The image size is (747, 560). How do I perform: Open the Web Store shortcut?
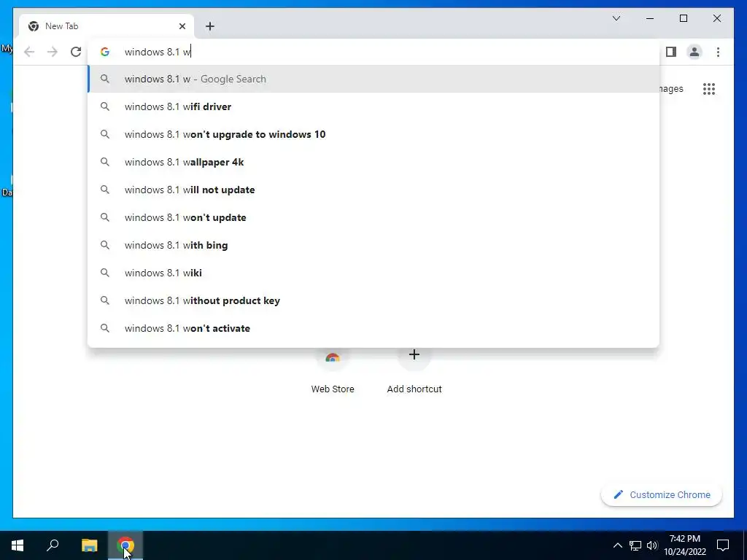(x=333, y=371)
